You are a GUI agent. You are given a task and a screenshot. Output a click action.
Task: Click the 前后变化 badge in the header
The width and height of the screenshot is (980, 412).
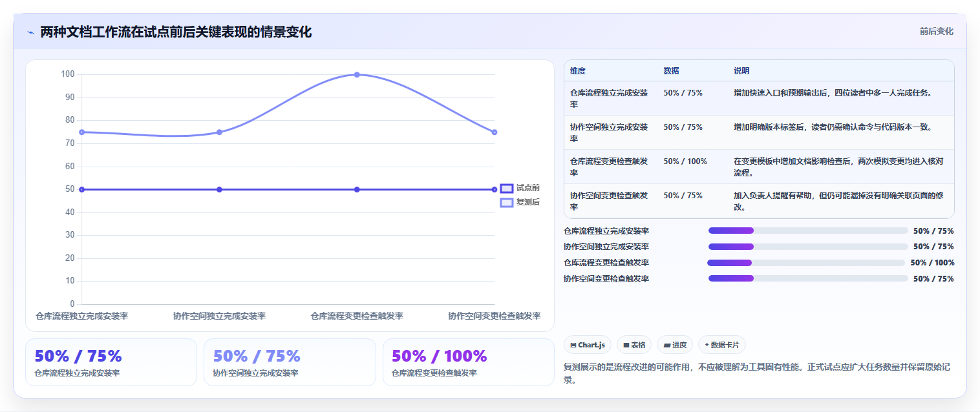tap(936, 31)
